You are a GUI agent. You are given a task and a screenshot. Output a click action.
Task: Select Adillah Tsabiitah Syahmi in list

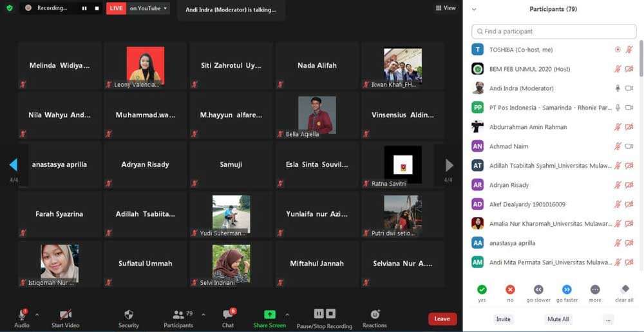(x=554, y=166)
